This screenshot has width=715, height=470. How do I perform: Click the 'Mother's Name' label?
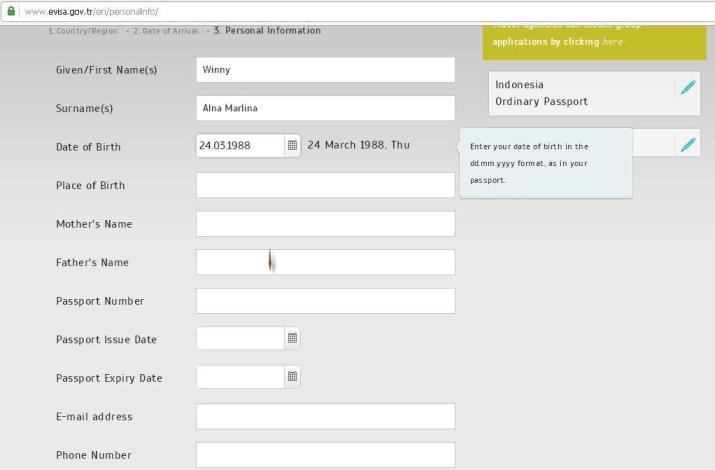[x=94, y=224]
